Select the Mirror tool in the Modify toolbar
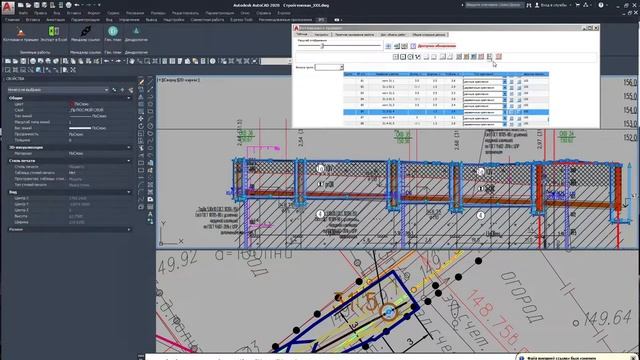 pyautogui.click(x=141, y=96)
